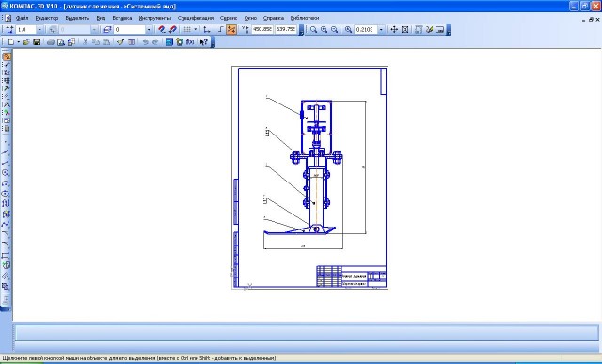Open a file with the folder icon
This screenshot has height=364, width=602.
pos(25,41)
